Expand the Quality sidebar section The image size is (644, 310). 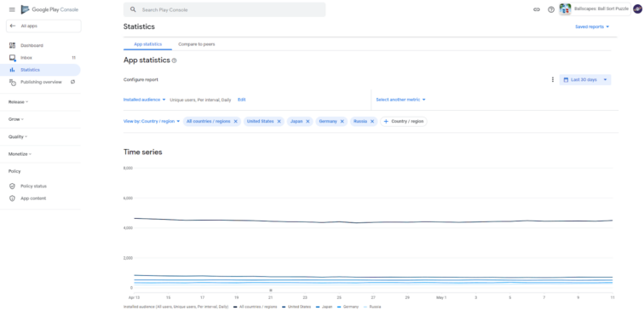point(18,137)
